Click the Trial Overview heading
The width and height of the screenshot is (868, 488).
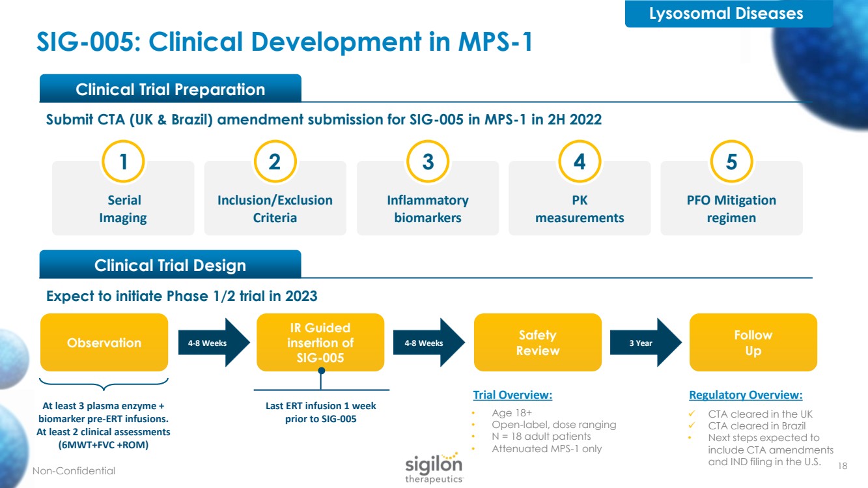coord(512,395)
